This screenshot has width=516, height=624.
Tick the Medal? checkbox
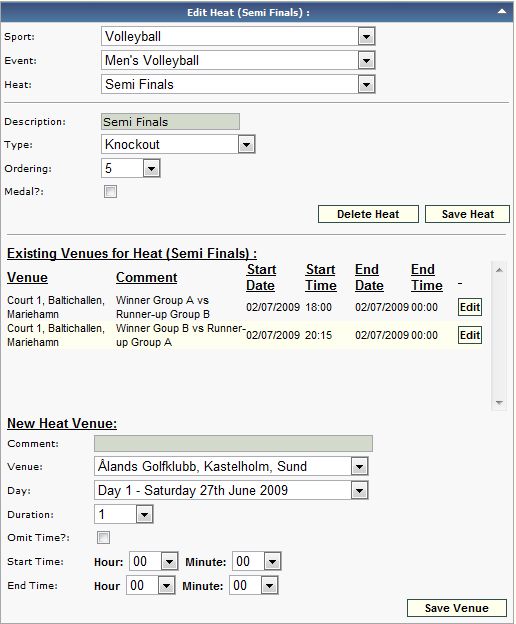[110, 192]
